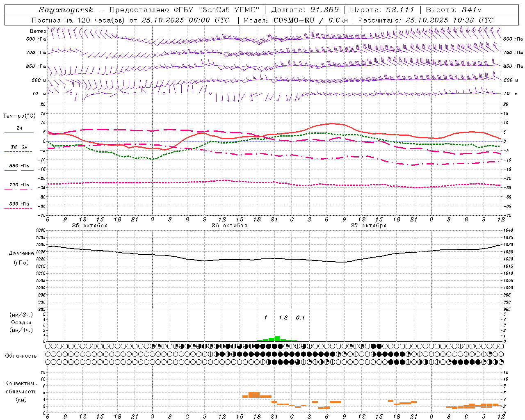
Task: Click the Конвективн. облачность panel label
Action: click(x=21, y=391)
